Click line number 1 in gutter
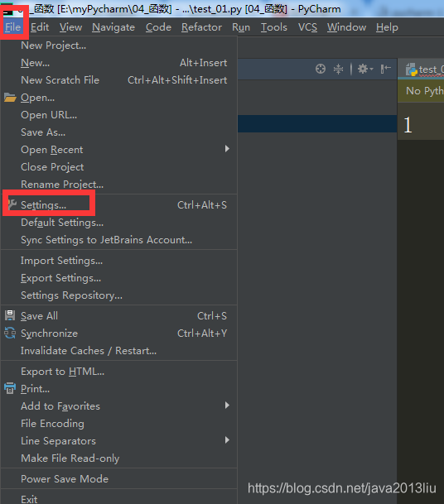444x504 pixels. coord(408,125)
